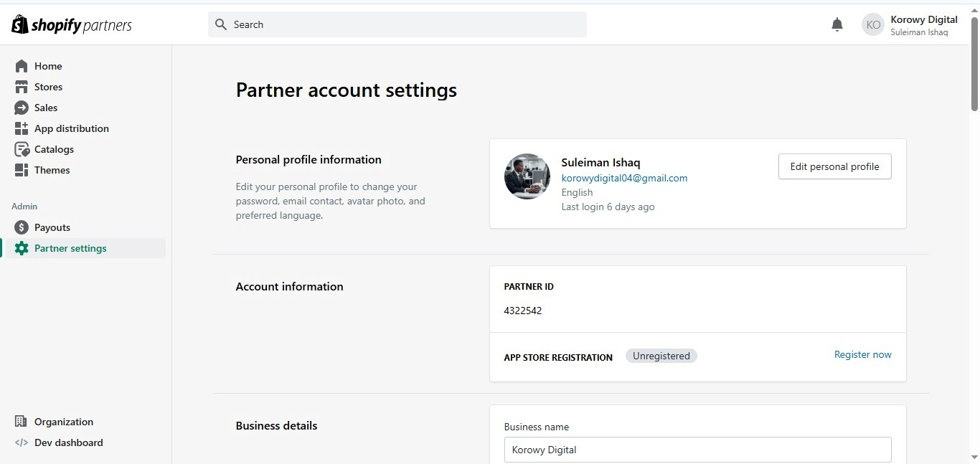Click the Stores storefront icon
This screenshot has width=980, height=464.
22,87
